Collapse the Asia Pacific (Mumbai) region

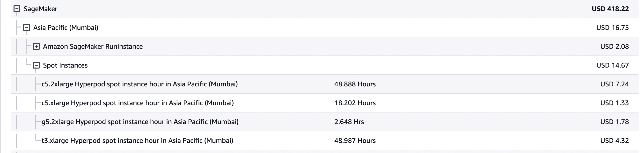[x=27, y=28]
